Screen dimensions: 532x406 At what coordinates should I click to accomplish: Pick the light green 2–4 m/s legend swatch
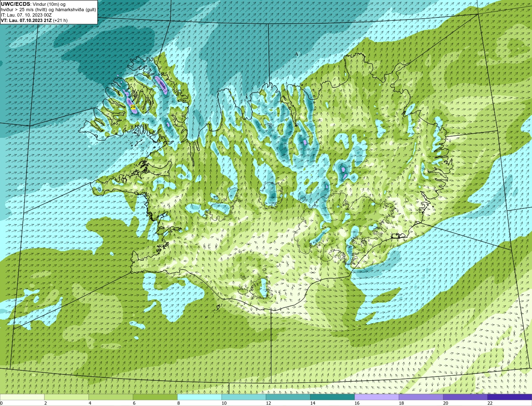pyautogui.click(x=66, y=397)
